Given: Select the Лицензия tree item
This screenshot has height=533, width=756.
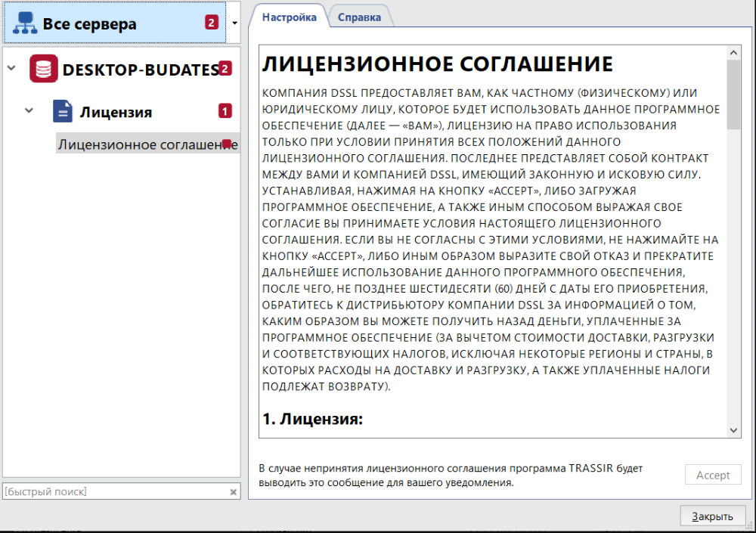Looking at the screenshot, I should (x=116, y=112).
